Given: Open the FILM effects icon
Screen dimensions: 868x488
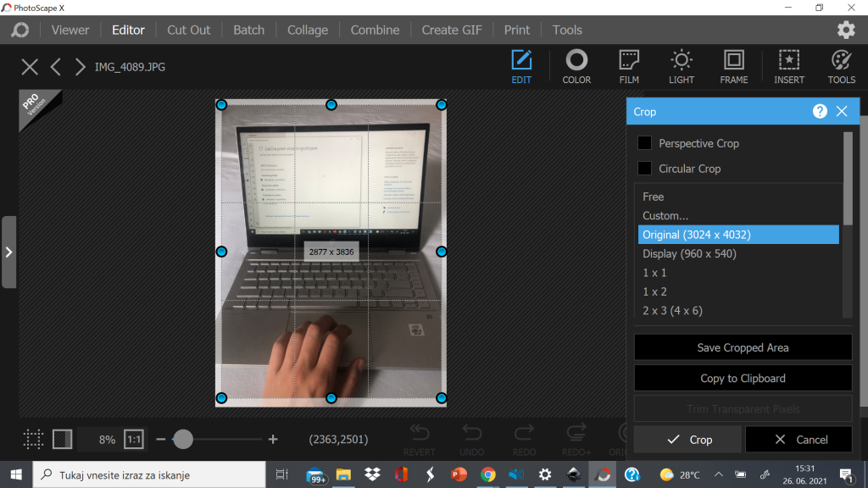Looking at the screenshot, I should tap(629, 66).
